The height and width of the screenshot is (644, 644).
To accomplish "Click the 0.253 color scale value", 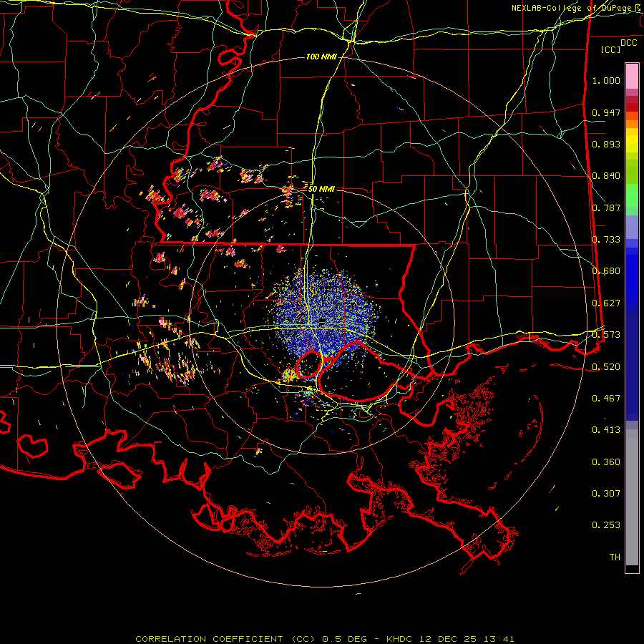I will [606, 525].
